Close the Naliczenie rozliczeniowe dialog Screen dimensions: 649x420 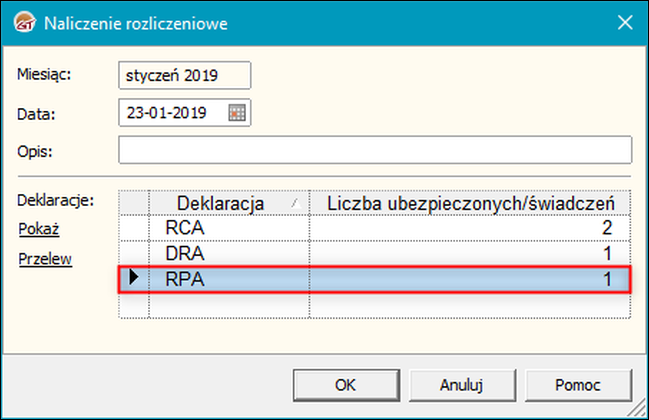coord(625,22)
